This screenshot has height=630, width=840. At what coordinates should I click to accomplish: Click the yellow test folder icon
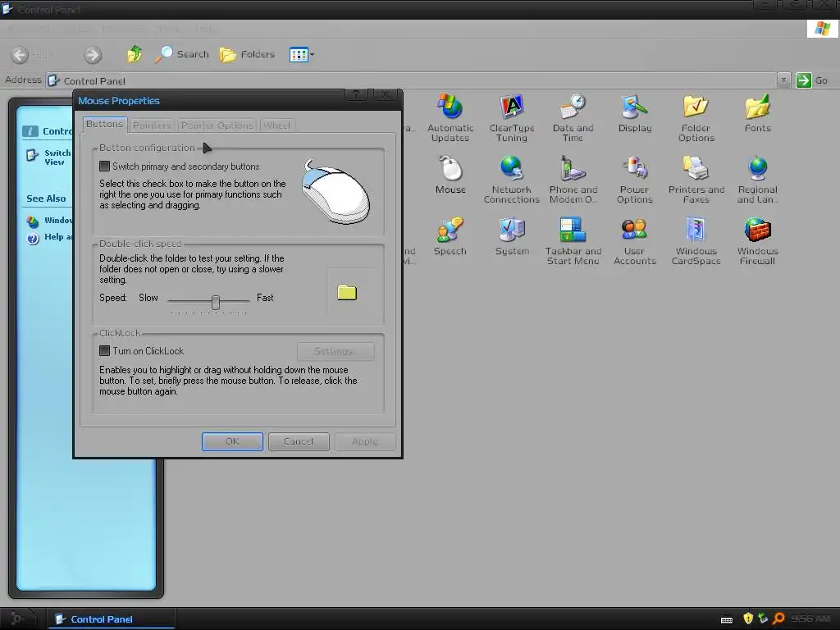point(347,293)
